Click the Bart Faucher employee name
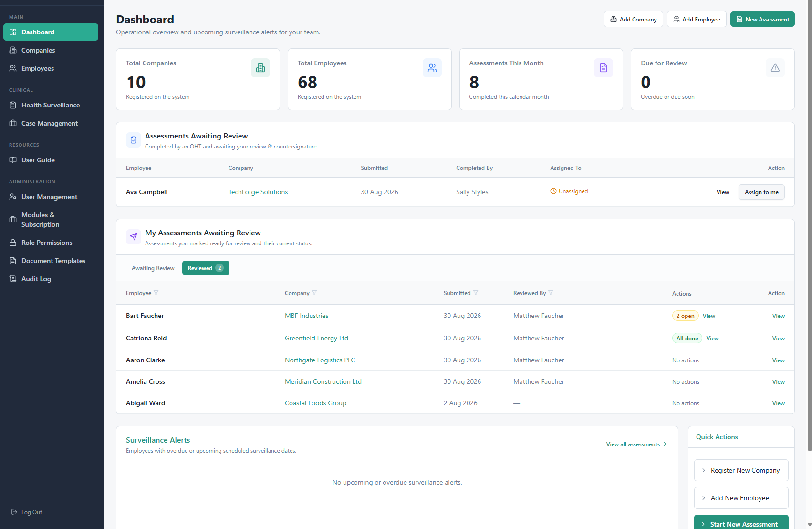The height and width of the screenshot is (529, 812). coord(145,316)
